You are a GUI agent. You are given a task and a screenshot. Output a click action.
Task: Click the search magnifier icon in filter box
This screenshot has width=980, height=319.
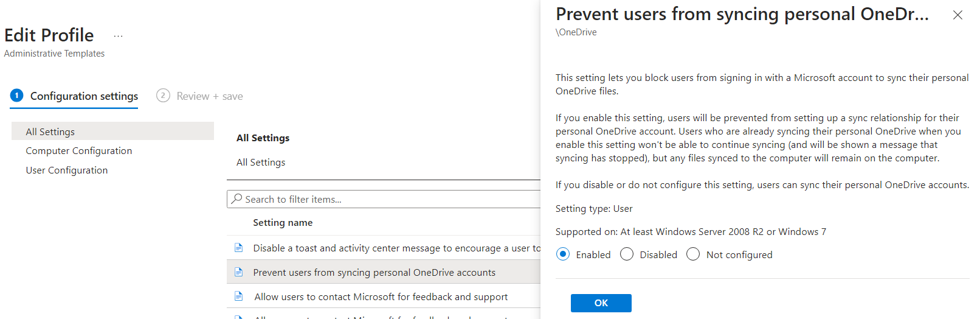237,199
